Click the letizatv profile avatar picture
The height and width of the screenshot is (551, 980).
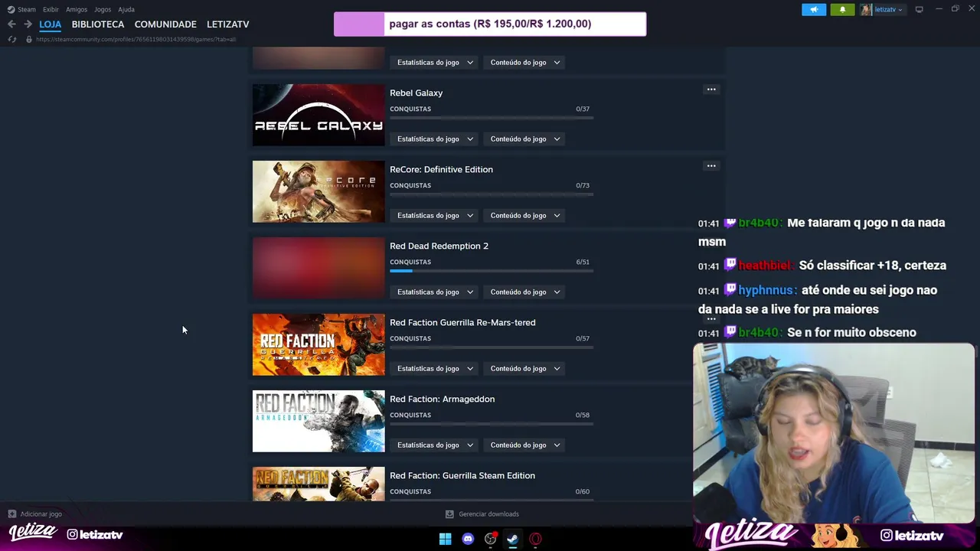866,9
